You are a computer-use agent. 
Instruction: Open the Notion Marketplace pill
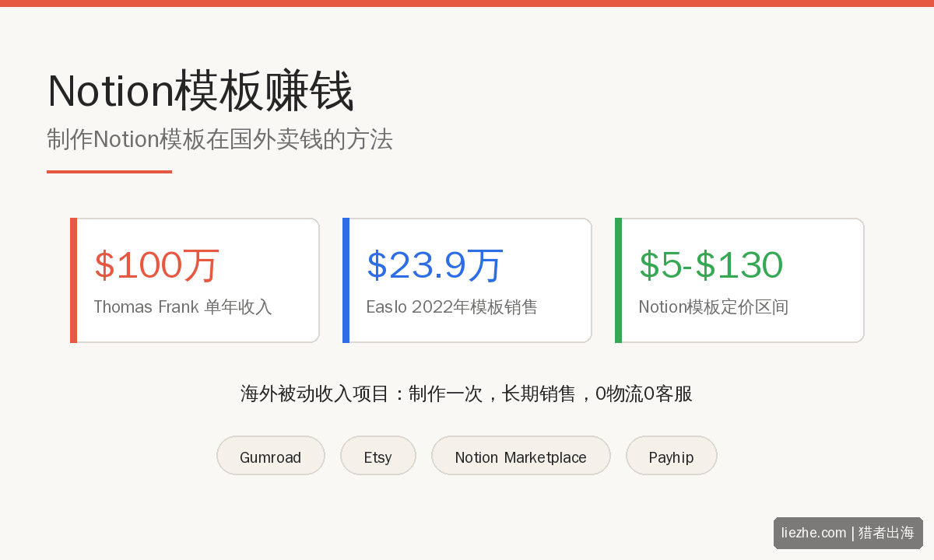(x=521, y=456)
